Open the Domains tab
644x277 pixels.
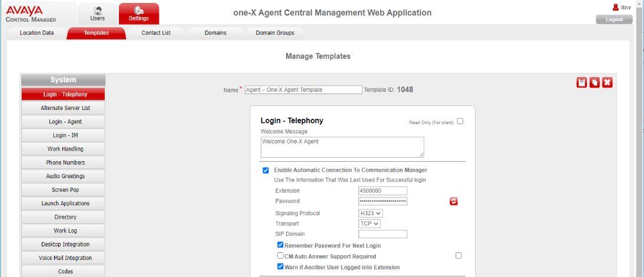pos(215,34)
